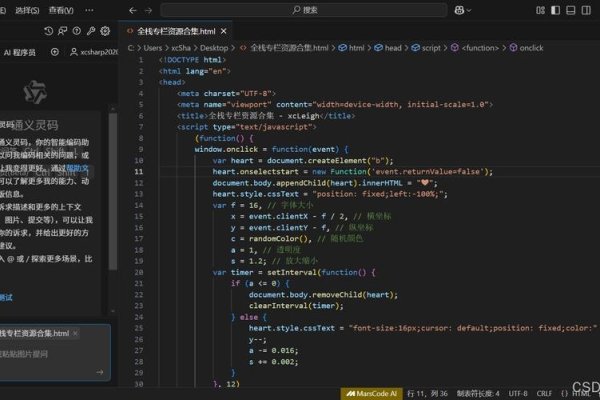Switch to AI 程序员 tab
600x400 pixels.
point(20,52)
